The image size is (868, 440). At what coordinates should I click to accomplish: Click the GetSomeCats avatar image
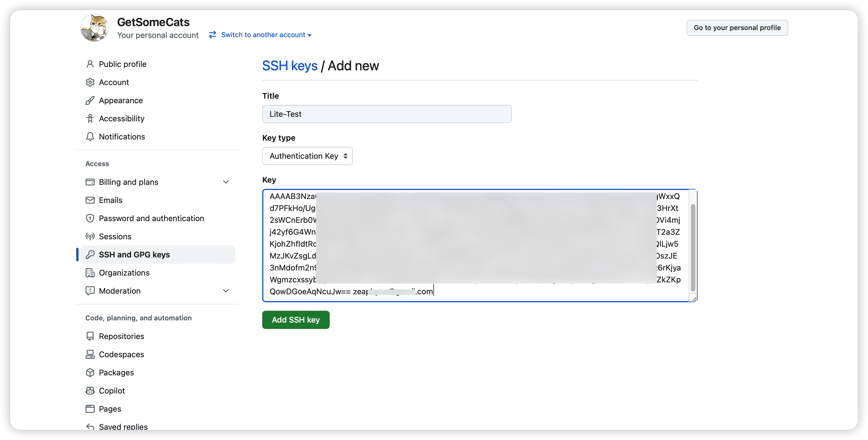pyautogui.click(x=94, y=28)
